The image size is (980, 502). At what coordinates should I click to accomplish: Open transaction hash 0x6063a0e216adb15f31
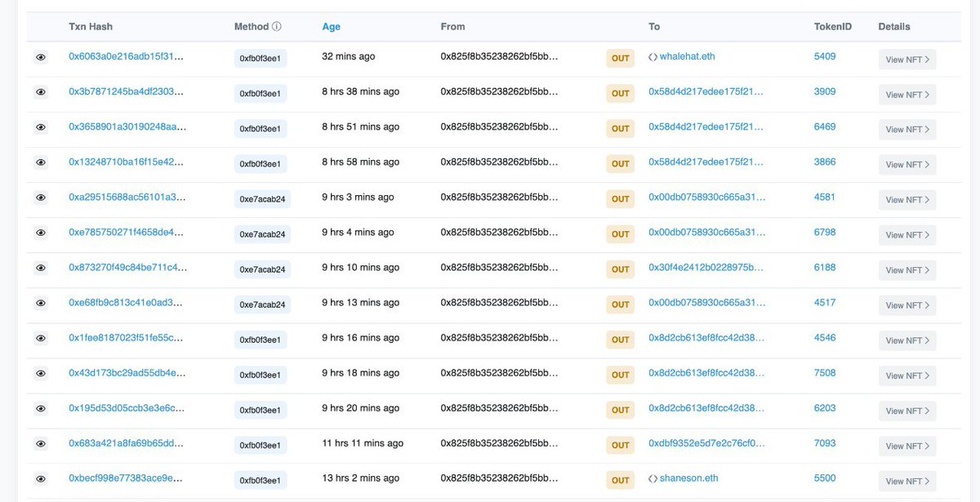126,57
